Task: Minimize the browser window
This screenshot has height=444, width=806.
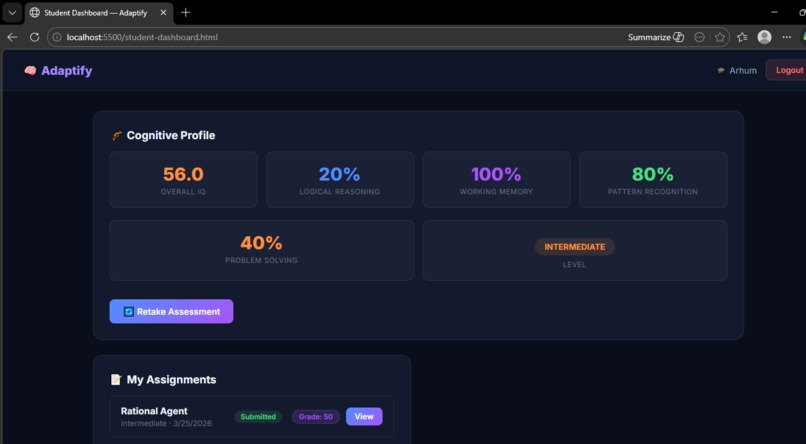Action: 775,12
